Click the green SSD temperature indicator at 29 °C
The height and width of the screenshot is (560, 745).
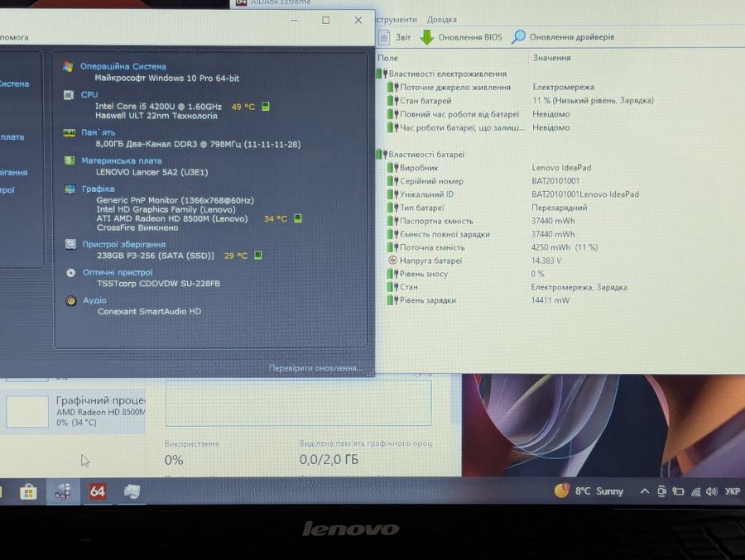pos(258,255)
